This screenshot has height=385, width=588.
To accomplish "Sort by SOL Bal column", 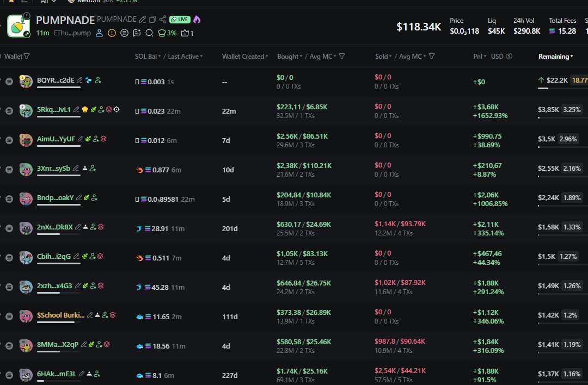I will [x=148, y=56].
